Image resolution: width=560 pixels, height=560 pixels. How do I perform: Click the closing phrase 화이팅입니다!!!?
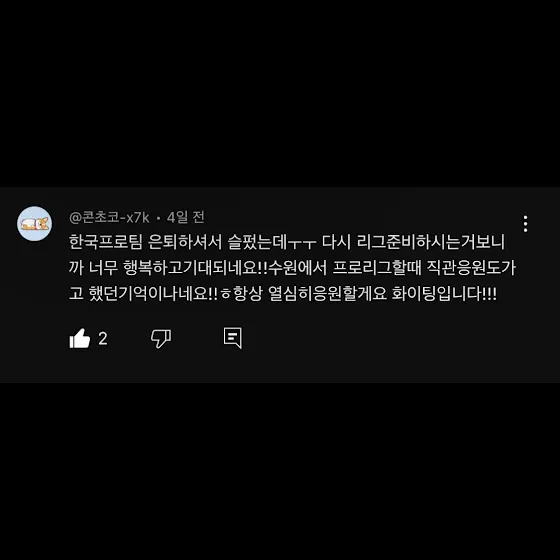point(444,294)
